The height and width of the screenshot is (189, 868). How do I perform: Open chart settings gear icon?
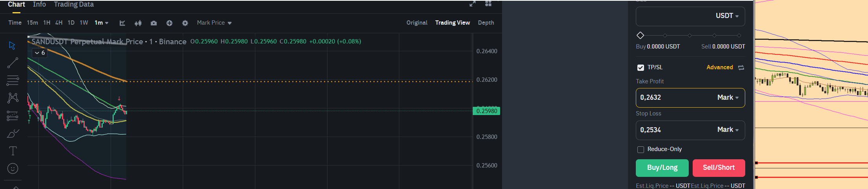(x=185, y=23)
